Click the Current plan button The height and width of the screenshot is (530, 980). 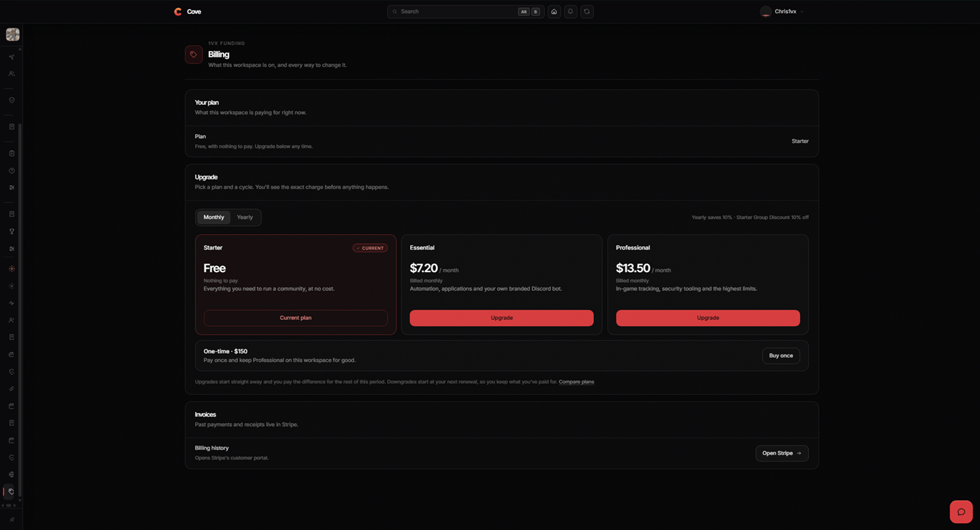[x=295, y=318]
